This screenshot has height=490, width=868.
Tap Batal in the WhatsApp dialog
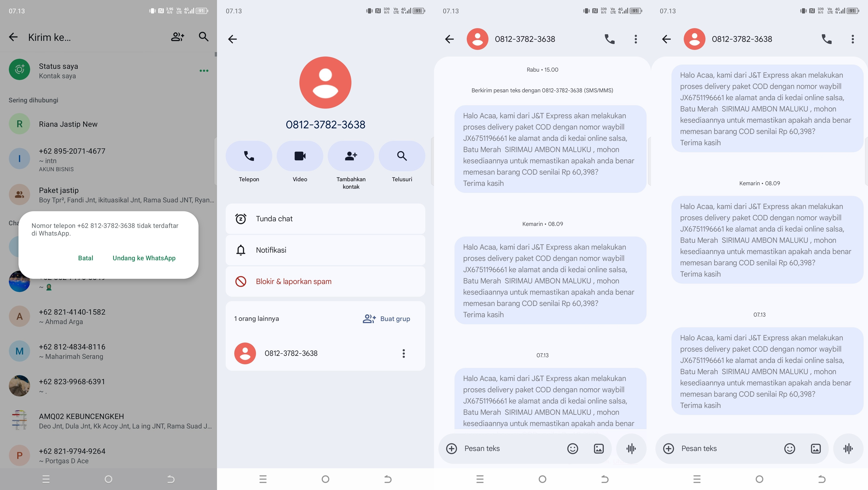[x=86, y=258]
